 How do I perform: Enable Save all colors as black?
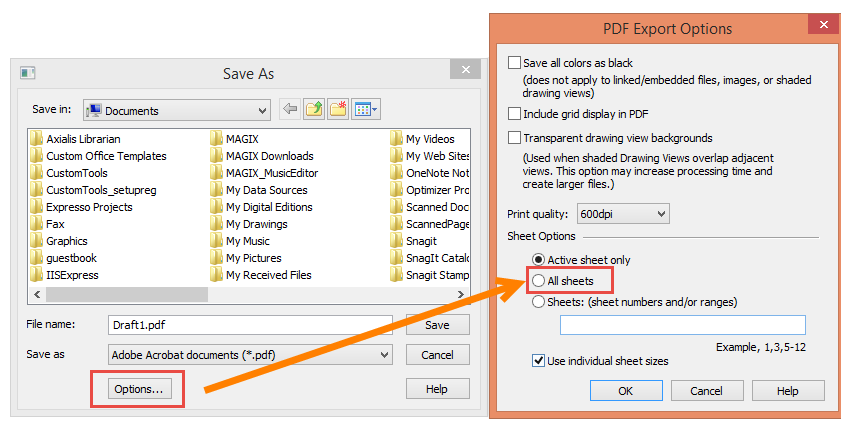[x=515, y=63]
